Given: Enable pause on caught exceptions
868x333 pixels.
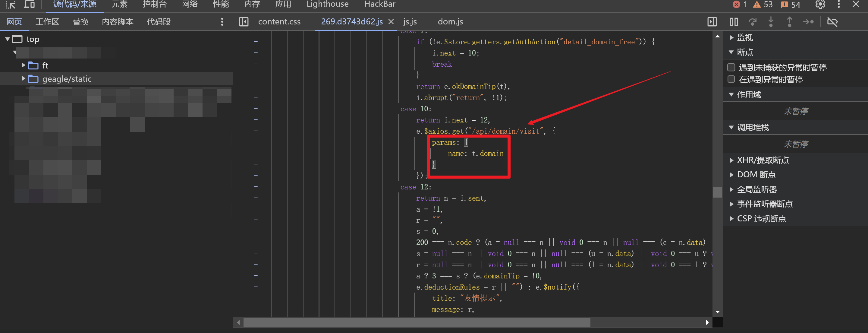Looking at the screenshot, I should tap(731, 79).
